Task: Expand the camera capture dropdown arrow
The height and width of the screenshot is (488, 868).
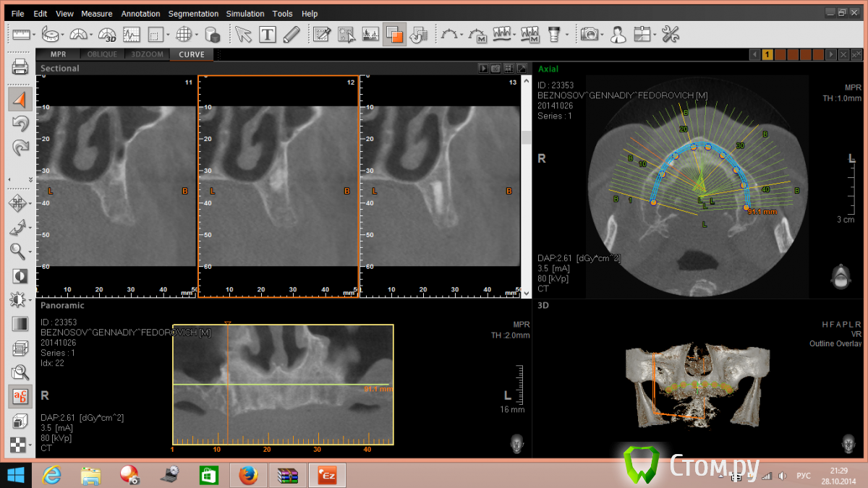Action: point(603,35)
